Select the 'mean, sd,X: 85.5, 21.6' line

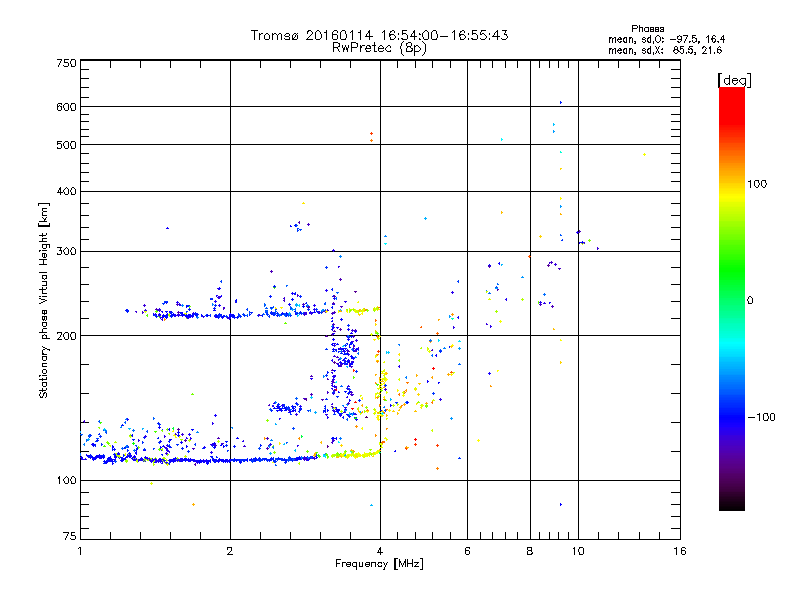665,50
